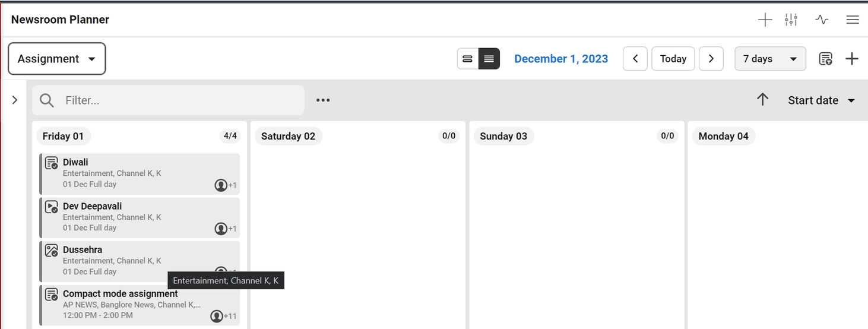
Task: Click the Dev Deepavali video assignment icon
Action: (52, 207)
